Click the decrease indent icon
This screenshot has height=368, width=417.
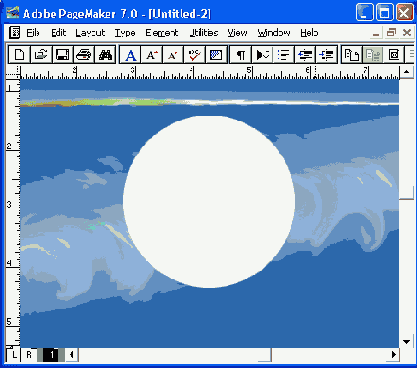coord(305,55)
